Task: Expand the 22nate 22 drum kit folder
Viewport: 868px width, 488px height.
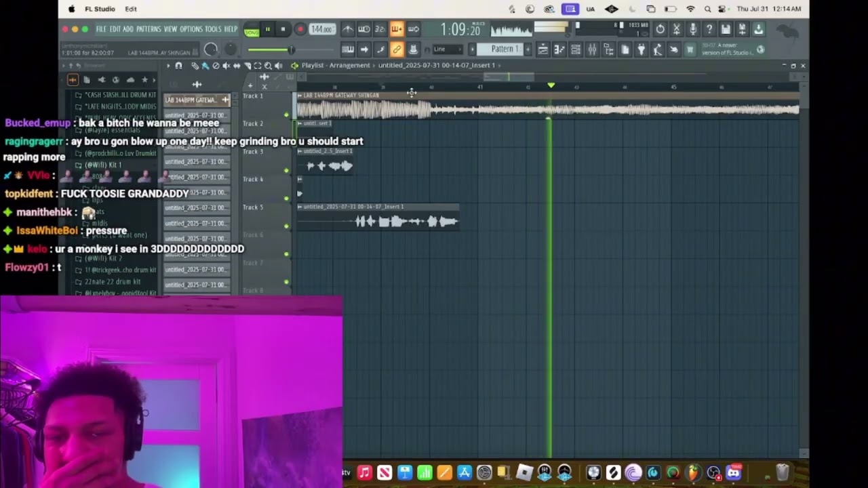Action: point(112,281)
